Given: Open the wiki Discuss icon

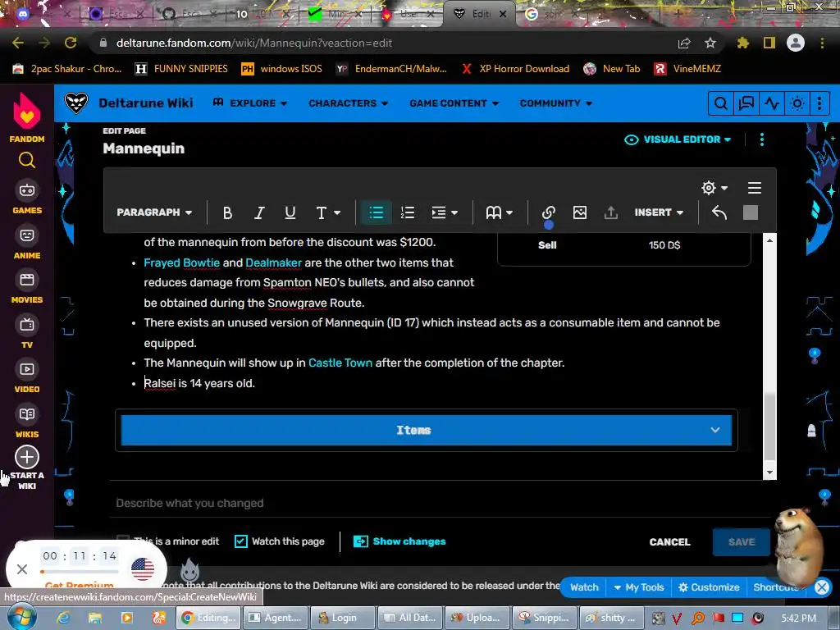Looking at the screenshot, I should (746, 103).
